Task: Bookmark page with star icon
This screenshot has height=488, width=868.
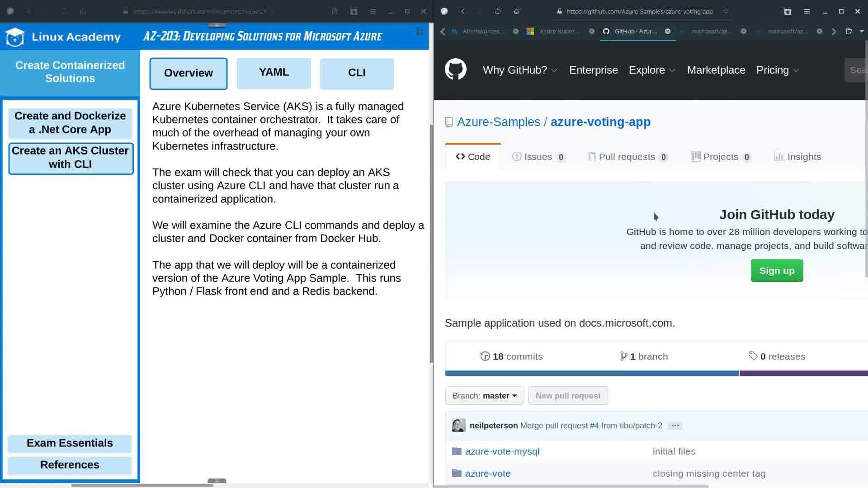Action: click(x=726, y=11)
